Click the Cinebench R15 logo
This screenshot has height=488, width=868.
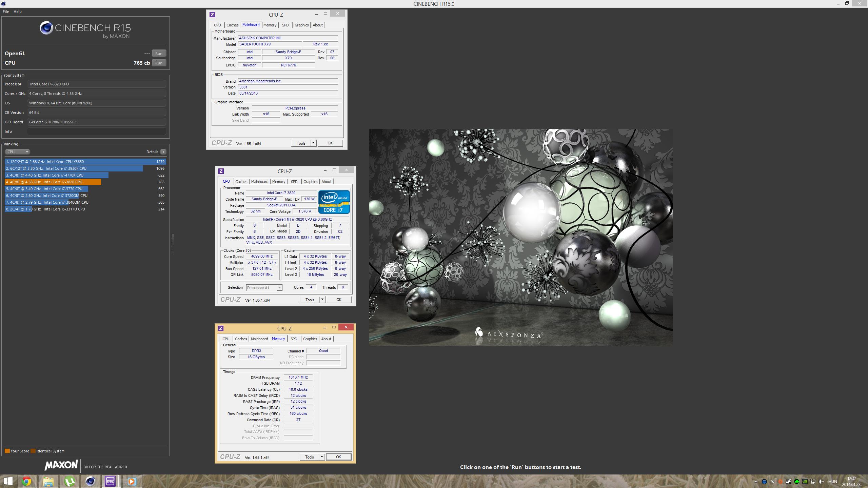(85, 29)
